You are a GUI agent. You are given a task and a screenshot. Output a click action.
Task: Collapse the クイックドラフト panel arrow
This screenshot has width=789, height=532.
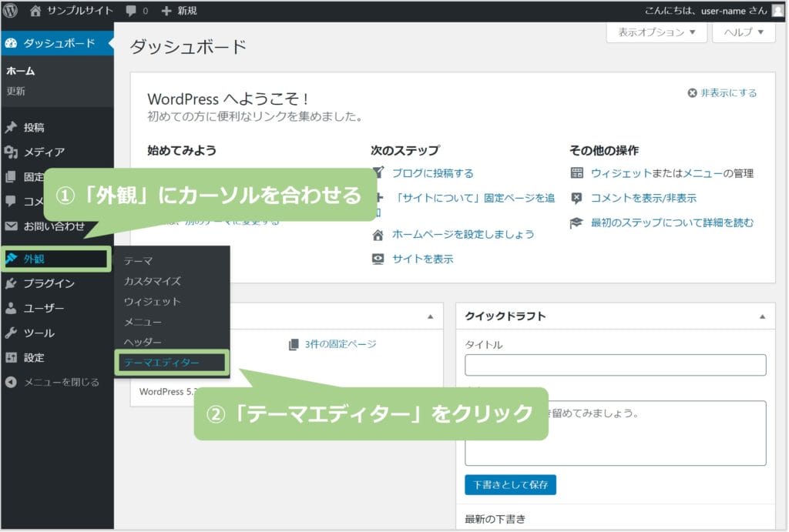tap(762, 316)
